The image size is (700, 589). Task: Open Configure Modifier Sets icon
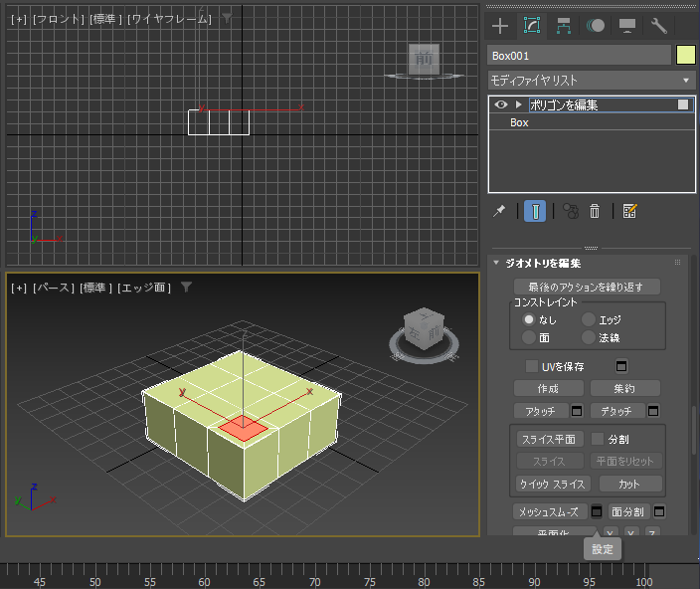click(x=629, y=211)
